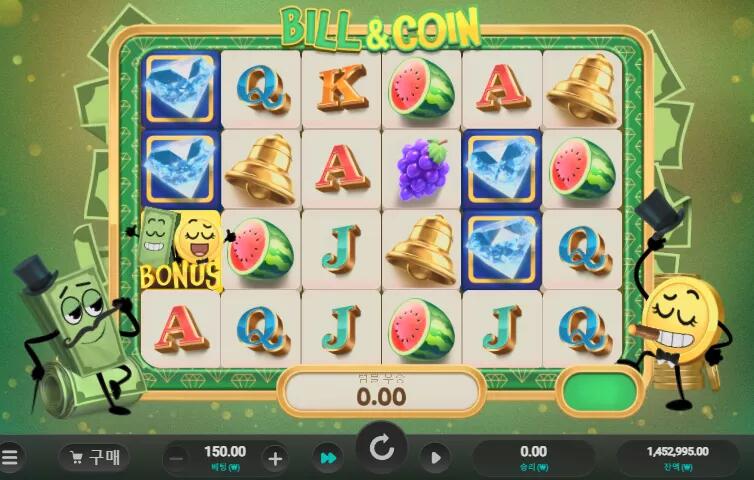Click the diamond symbol in top-left cell
The image size is (754, 480).
[x=180, y=89]
